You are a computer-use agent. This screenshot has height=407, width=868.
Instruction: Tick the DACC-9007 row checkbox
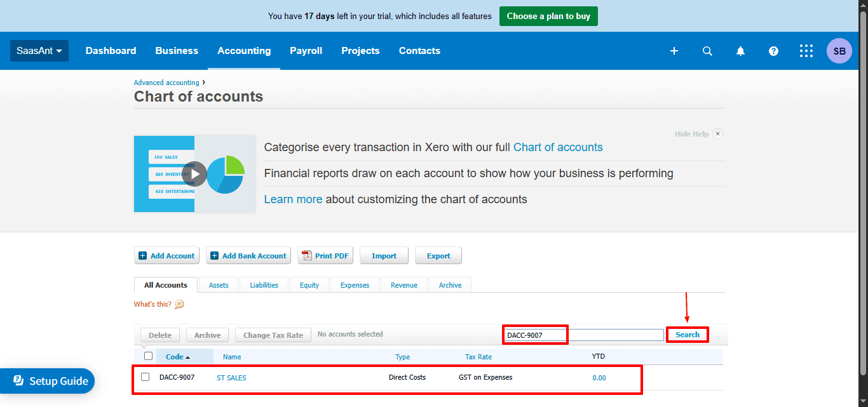coord(145,377)
